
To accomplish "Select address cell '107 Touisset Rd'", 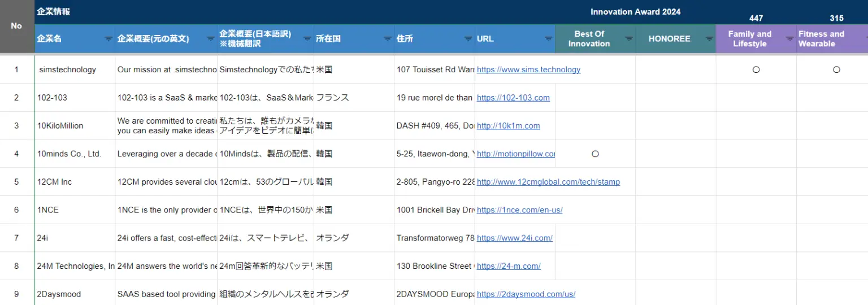I will pos(435,69).
